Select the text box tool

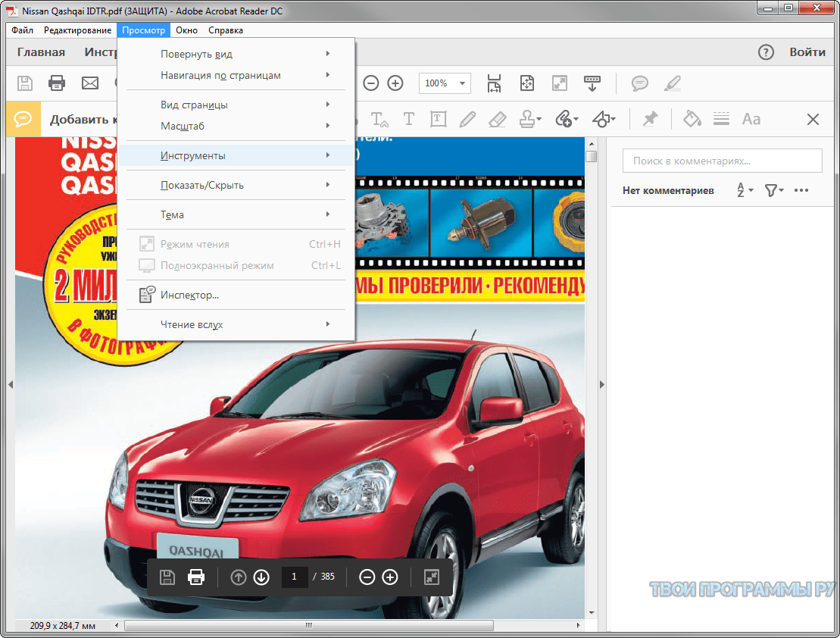439,119
